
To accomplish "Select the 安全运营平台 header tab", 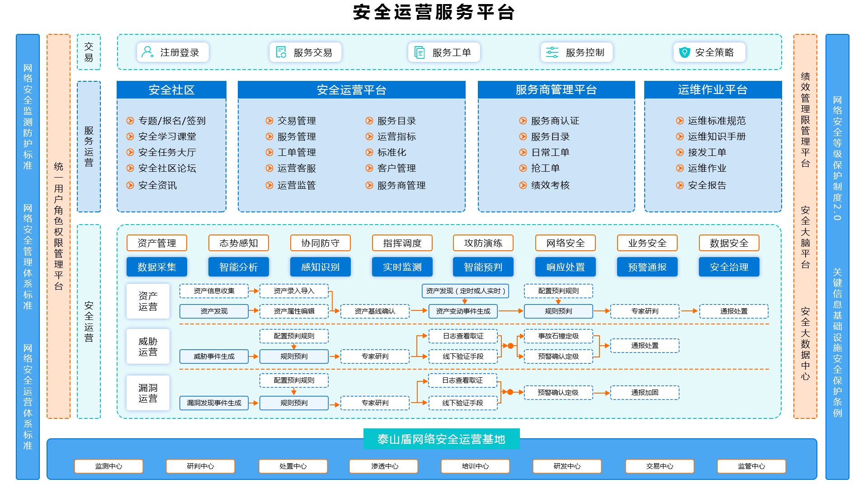I will click(x=351, y=90).
